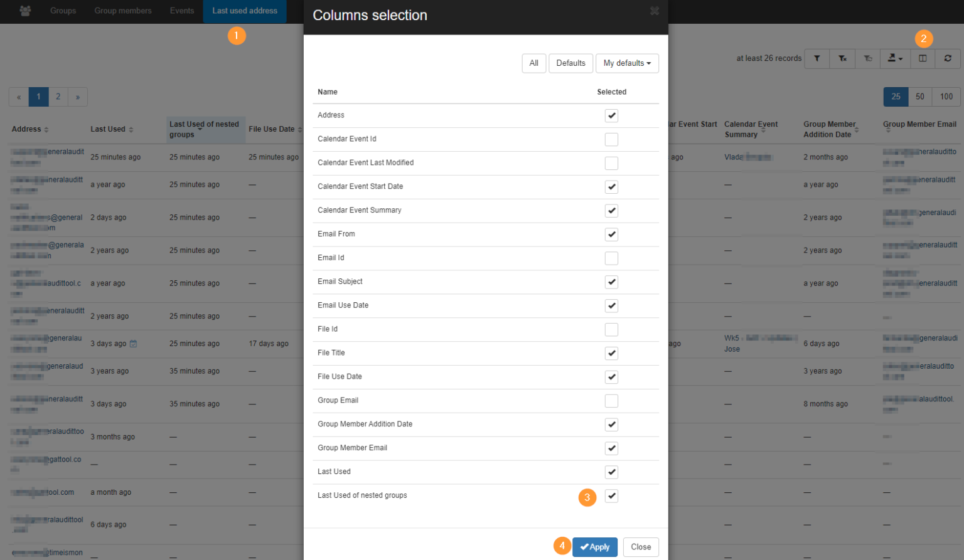Select All columns button
Screen dimensions: 964x560
pyautogui.click(x=534, y=63)
